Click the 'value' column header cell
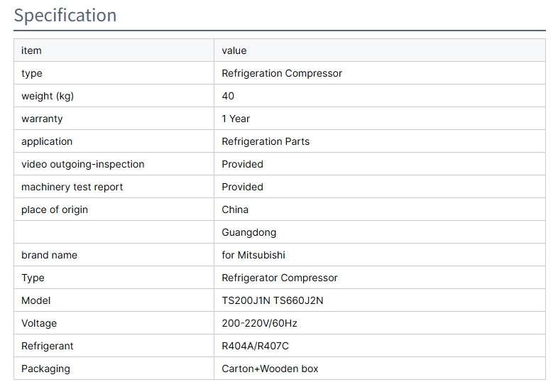Viewport: 558px width, 392px height. click(x=234, y=50)
